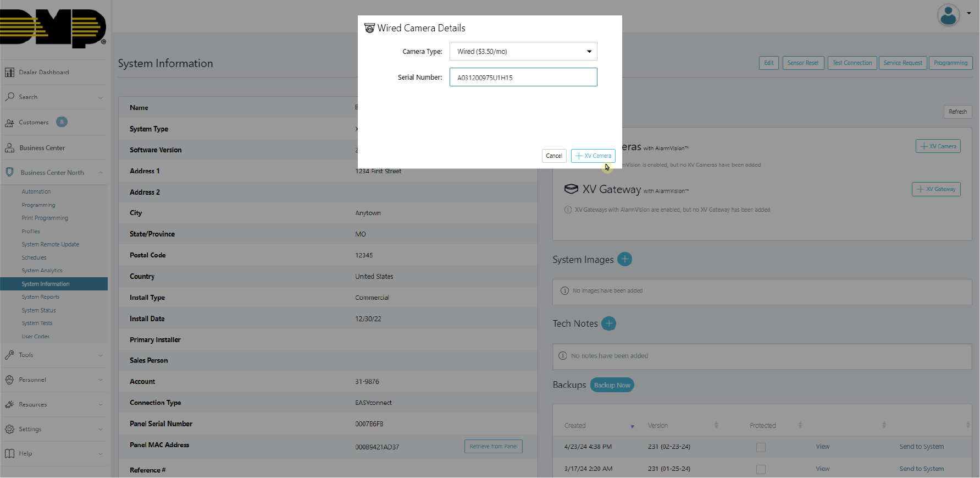The width and height of the screenshot is (980, 478).
Task: Open Dealer Dashboard from sidebar icon
Action: click(x=10, y=72)
